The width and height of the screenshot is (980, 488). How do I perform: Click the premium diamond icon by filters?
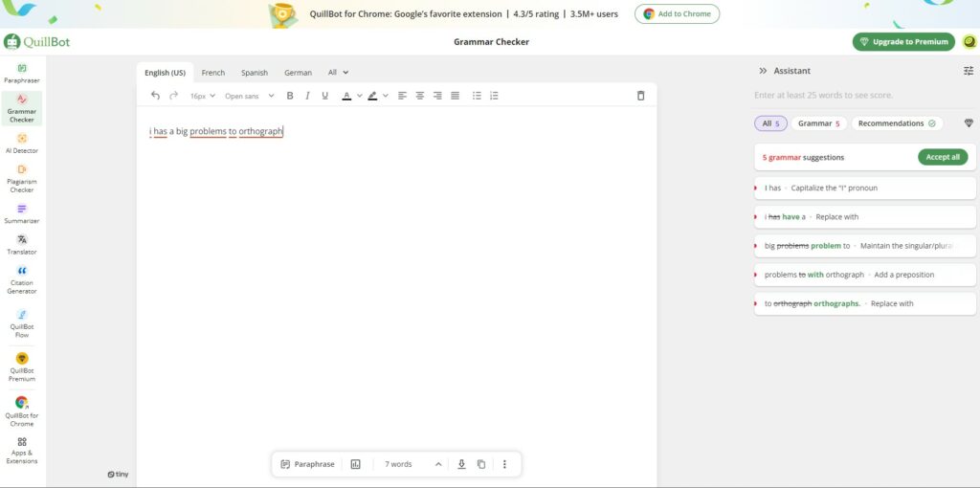969,123
